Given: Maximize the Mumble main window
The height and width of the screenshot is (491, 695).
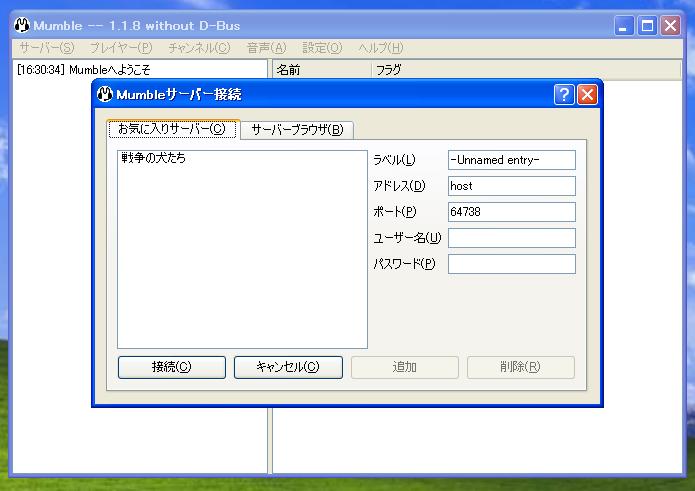Looking at the screenshot, I should click(647, 26).
